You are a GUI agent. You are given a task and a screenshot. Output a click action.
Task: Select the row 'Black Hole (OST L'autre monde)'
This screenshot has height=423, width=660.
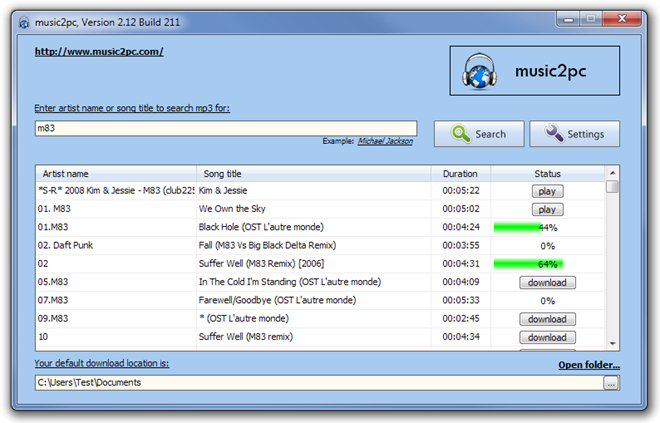(x=320, y=227)
